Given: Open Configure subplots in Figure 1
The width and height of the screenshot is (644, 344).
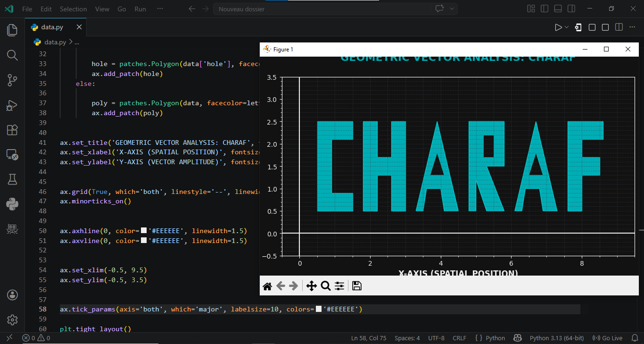Looking at the screenshot, I should point(339,286).
